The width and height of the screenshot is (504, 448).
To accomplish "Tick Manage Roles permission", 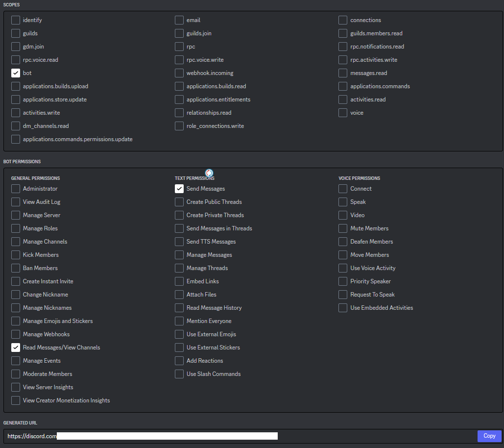I will [16, 228].
